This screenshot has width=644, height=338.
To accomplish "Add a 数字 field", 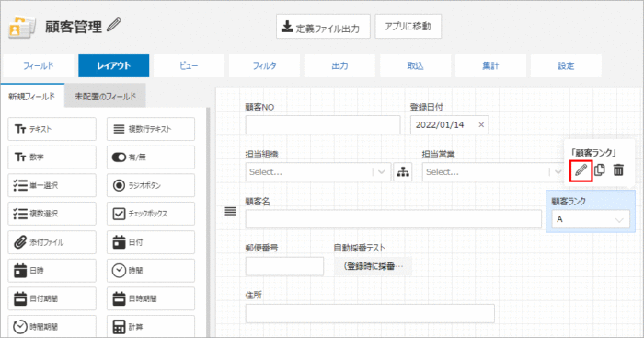I will point(52,157).
